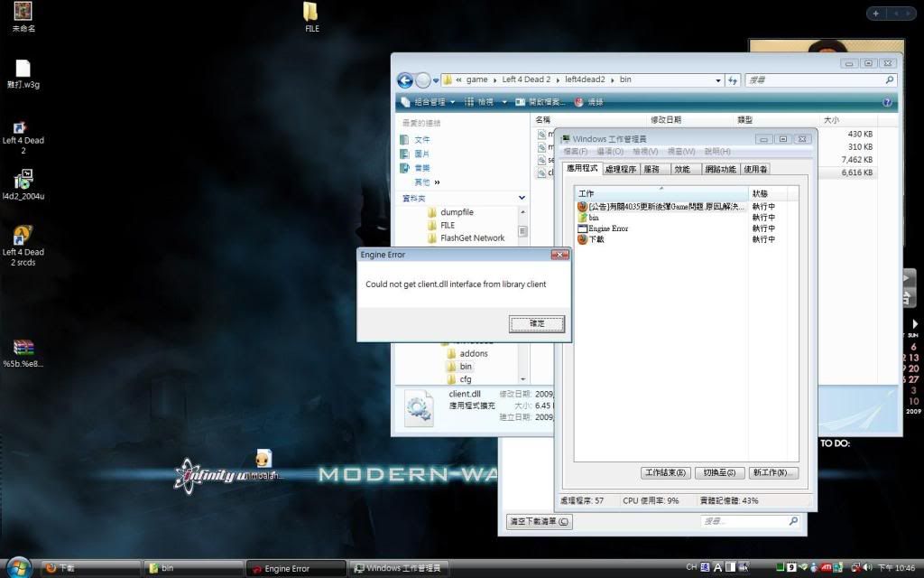
Task: Select the FILE folder on the desktop
Action: [x=311, y=13]
